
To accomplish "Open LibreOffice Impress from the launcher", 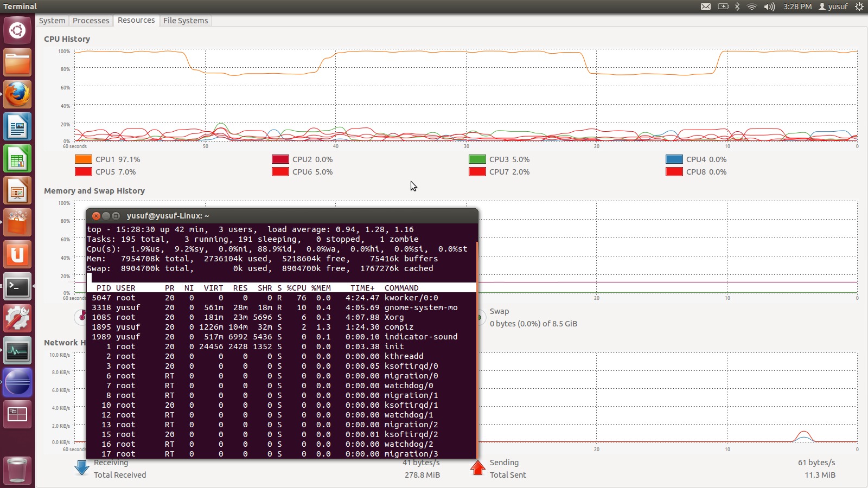I will click(x=17, y=191).
